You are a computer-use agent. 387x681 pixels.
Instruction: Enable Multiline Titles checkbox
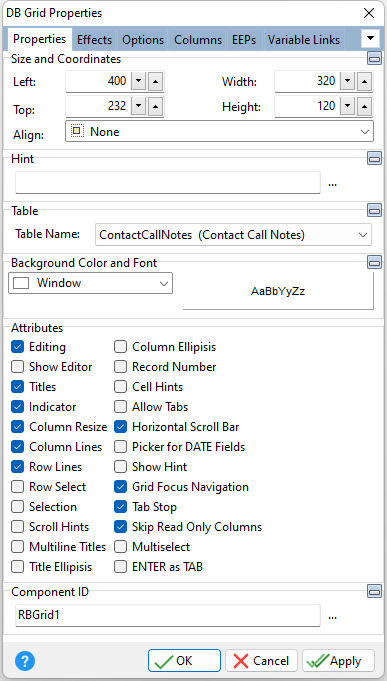17,547
